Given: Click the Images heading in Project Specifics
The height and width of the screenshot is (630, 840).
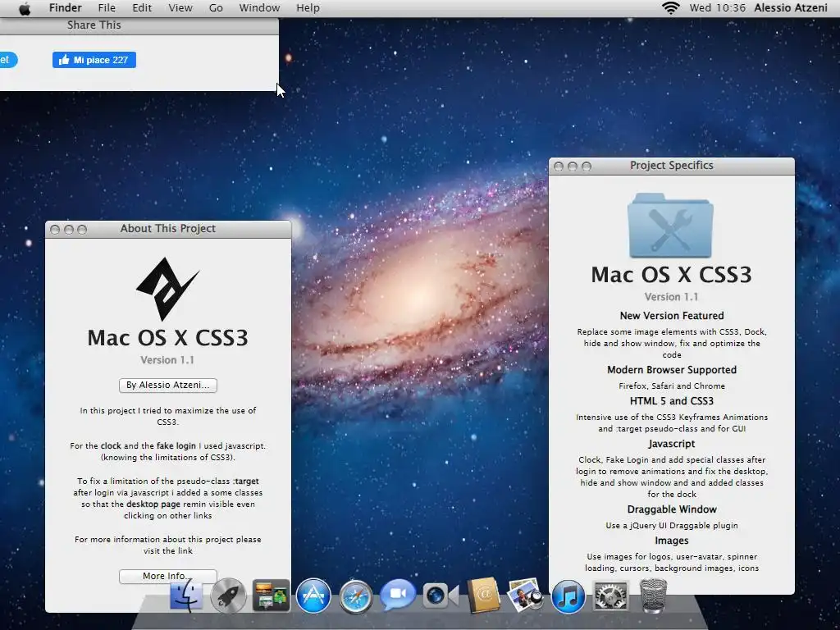Looking at the screenshot, I should (x=671, y=541).
